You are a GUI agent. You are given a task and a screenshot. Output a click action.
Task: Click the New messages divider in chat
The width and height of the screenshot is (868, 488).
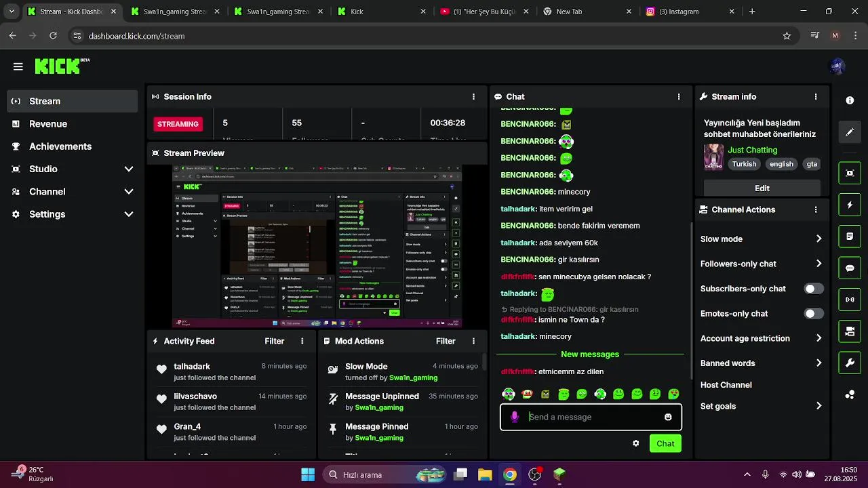coord(590,354)
